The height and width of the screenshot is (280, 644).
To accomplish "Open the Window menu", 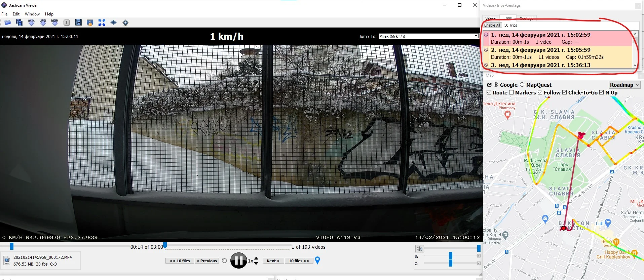I will [32, 14].
